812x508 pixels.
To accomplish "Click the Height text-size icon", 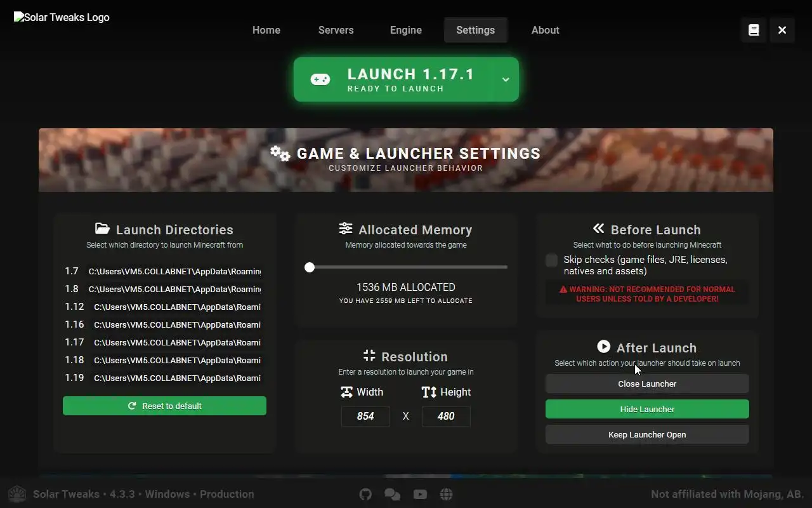I will [429, 392].
